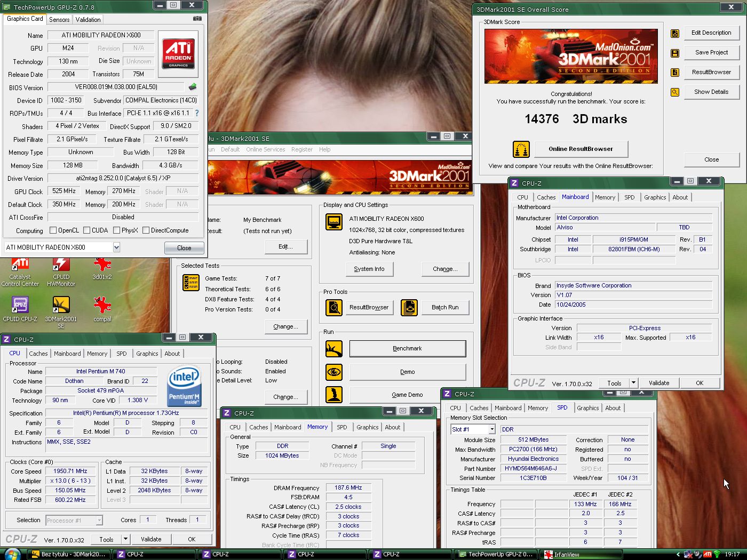Click the Save Project floppy icon
747x560 pixels.
click(x=675, y=53)
